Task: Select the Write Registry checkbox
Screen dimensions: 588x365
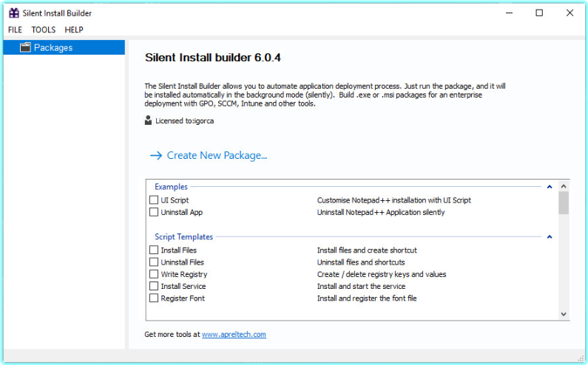Action: pyautogui.click(x=154, y=273)
